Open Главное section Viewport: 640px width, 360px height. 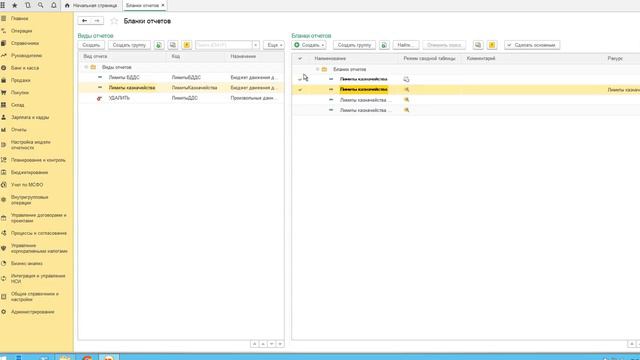pos(20,18)
